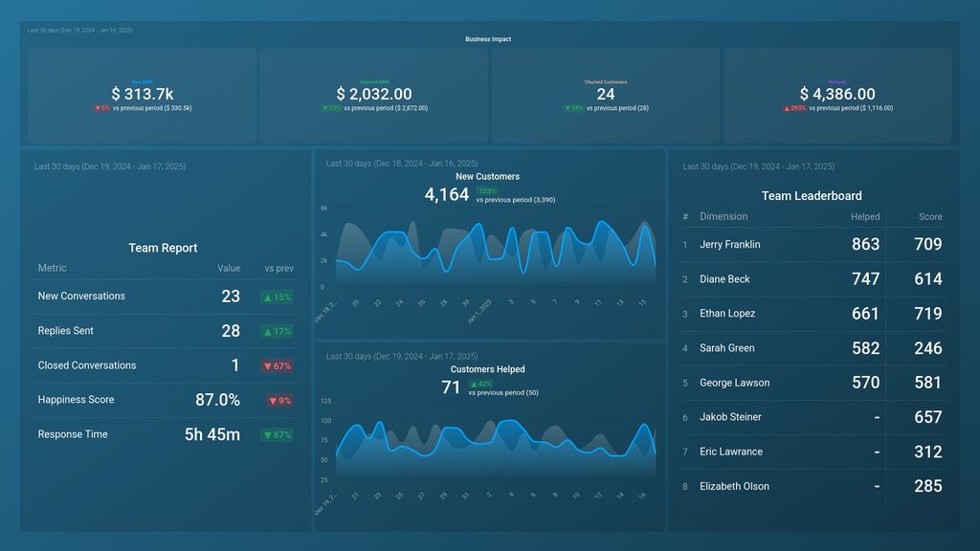Click the green 42% badge under Customers Helped
Viewport: 980px width, 551px height.
coord(480,384)
